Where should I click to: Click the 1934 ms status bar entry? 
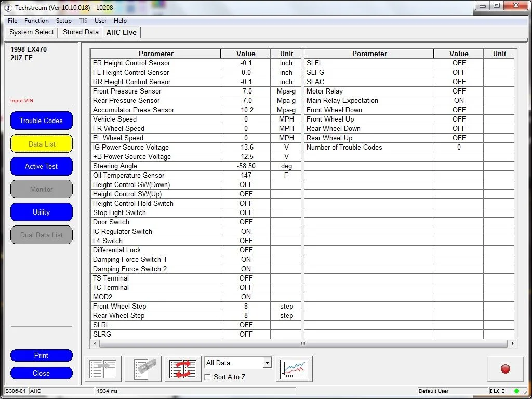coord(107,391)
